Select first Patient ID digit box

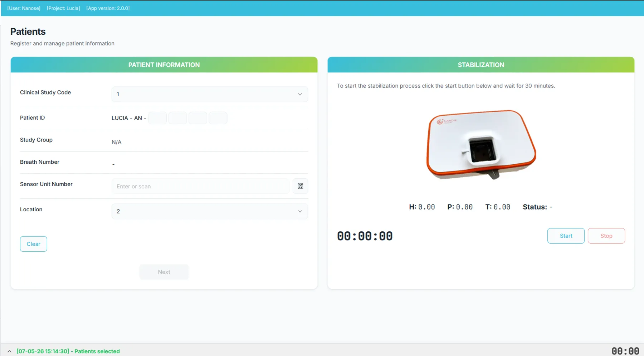coord(157,118)
